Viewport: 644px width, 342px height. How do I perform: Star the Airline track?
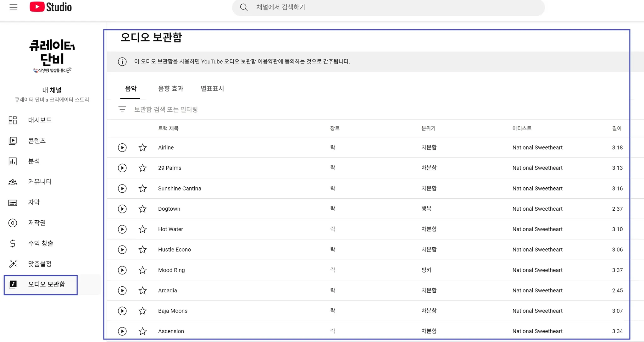pyautogui.click(x=142, y=147)
